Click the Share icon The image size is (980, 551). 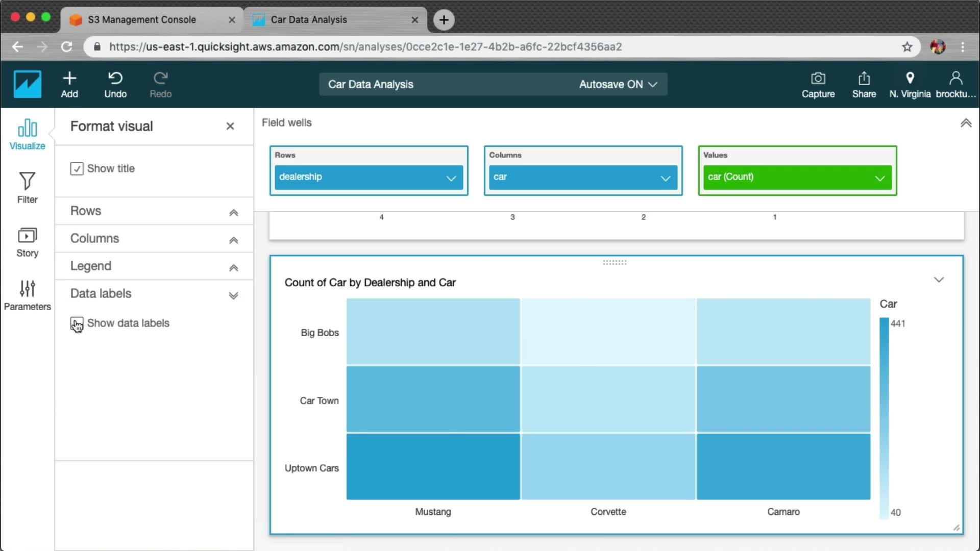[x=864, y=79]
